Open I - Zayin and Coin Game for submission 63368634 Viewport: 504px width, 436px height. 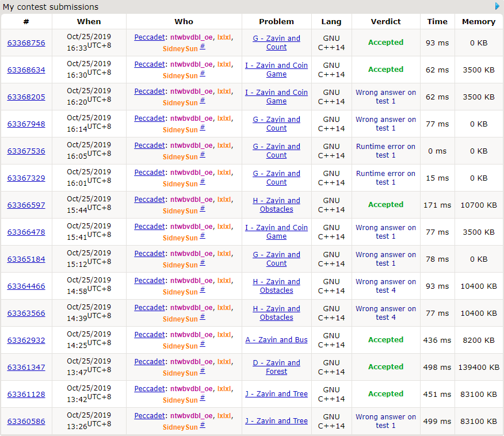click(276, 70)
